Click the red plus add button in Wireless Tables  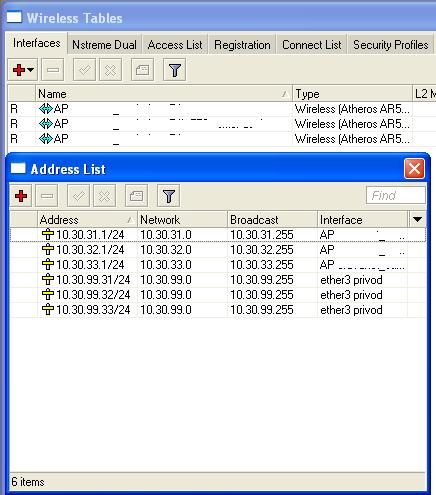[19, 70]
